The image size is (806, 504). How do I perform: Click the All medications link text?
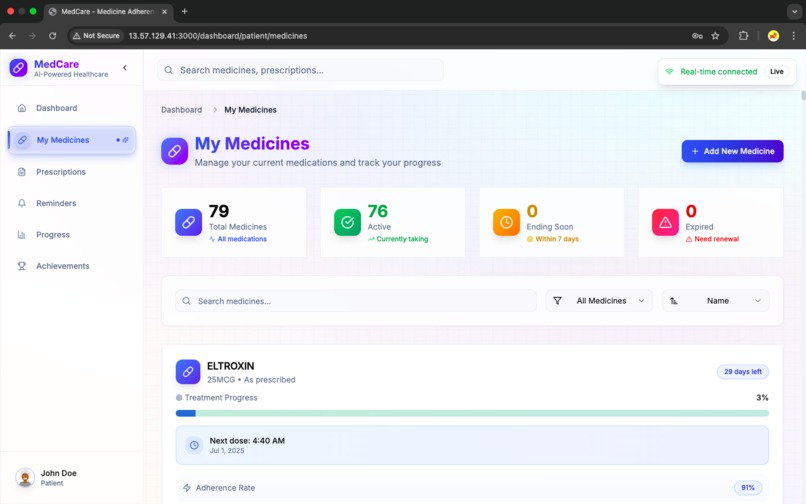point(242,239)
